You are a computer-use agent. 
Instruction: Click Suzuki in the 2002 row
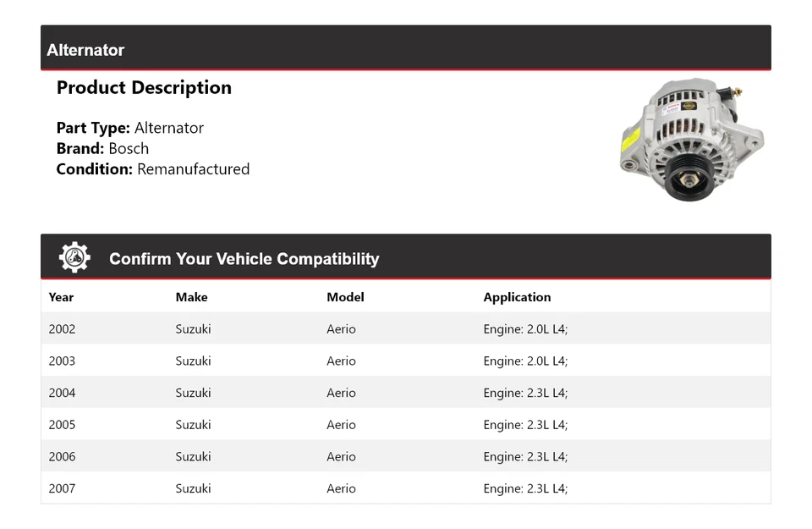193,329
